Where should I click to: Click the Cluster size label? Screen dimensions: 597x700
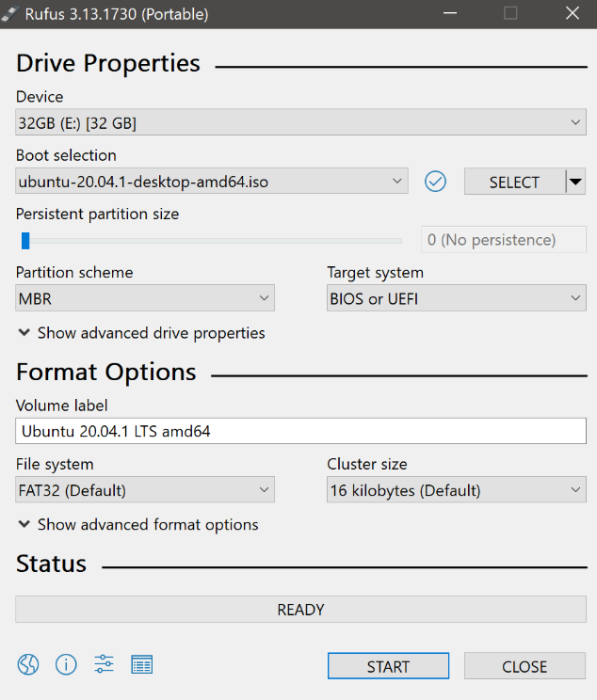[x=367, y=464]
